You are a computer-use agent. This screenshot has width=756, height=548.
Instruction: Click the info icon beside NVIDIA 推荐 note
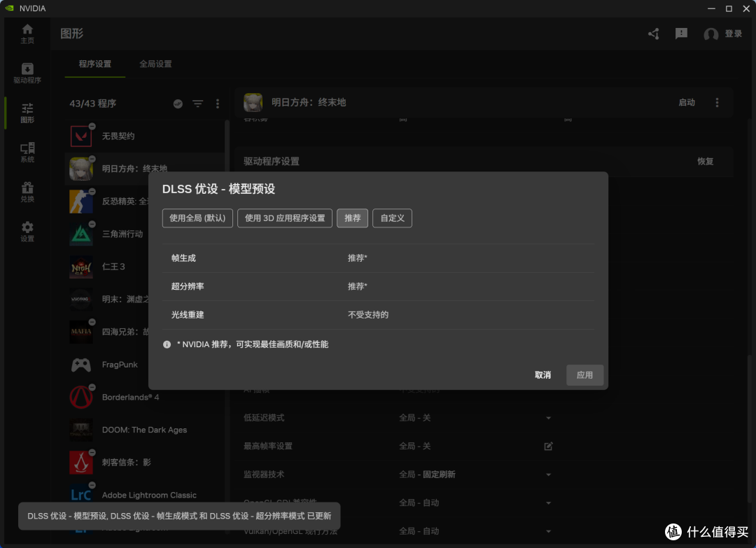[x=167, y=344]
